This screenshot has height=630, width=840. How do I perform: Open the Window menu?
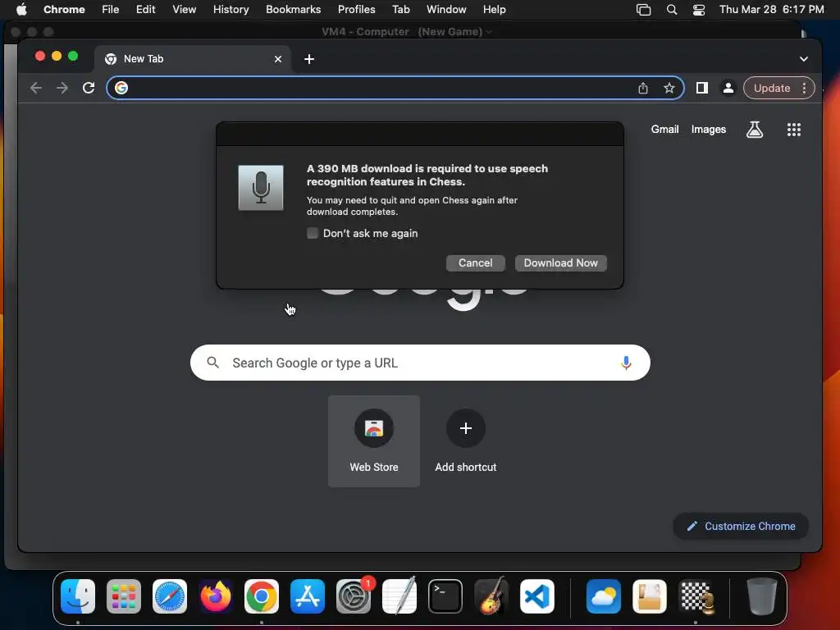click(446, 10)
